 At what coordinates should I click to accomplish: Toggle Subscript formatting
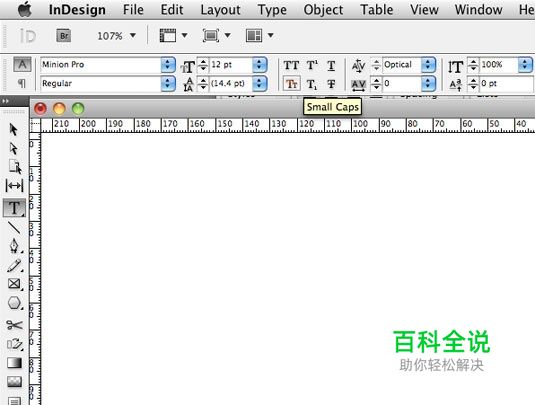click(312, 84)
